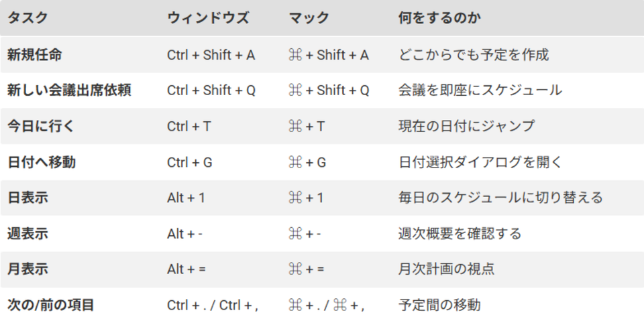Click the 今日に行く task cell
The height and width of the screenshot is (325, 644).
click(x=42, y=126)
